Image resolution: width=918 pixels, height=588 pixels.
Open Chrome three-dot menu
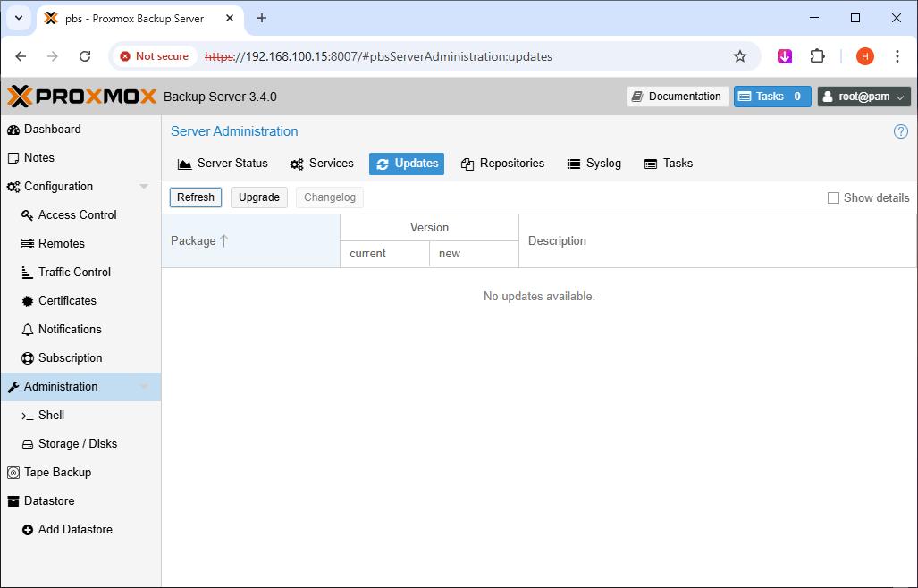[897, 57]
